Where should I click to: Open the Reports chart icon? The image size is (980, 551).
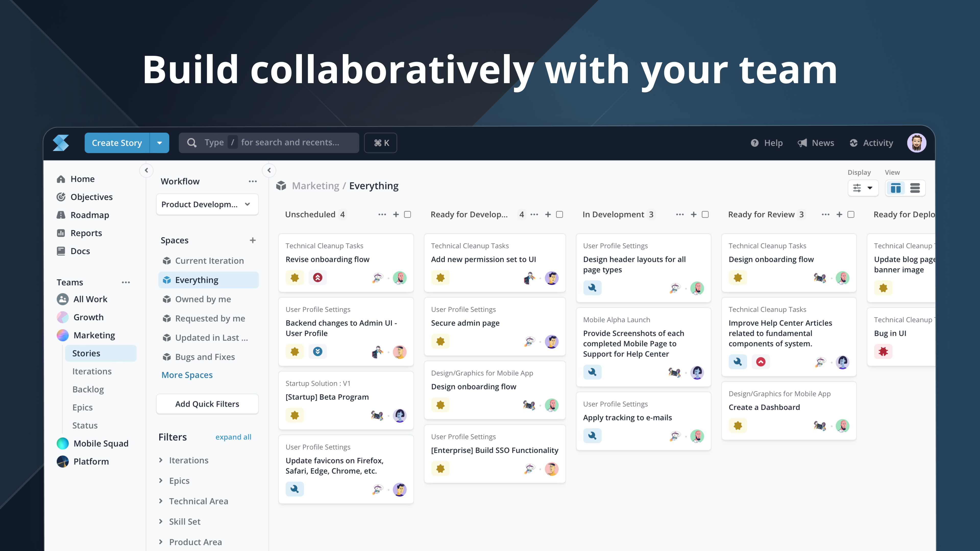point(61,233)
